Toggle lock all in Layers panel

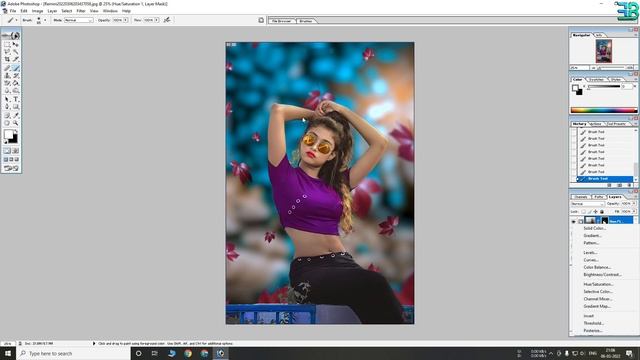602,211
